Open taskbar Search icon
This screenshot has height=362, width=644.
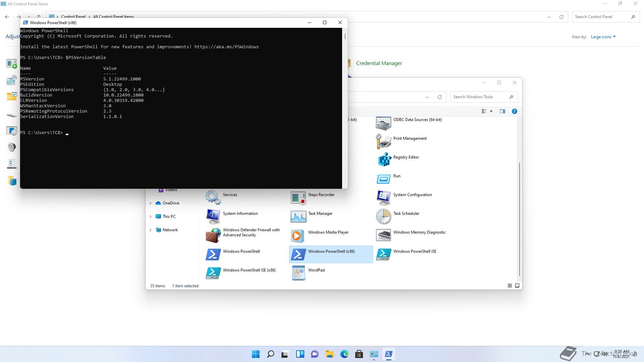270,354
